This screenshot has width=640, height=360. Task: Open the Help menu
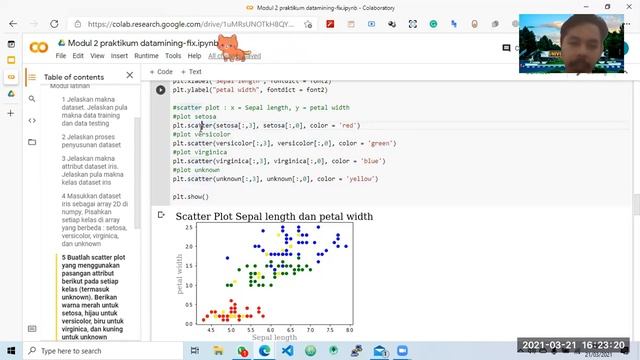pos(194,56)
